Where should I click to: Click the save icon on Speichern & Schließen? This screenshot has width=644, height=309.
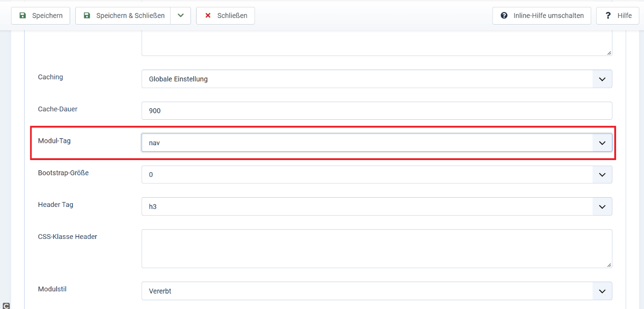[87, 16]
